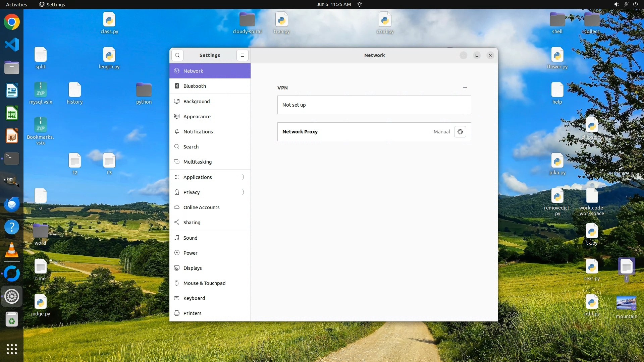This screenshot has height=362, width=644.
Task: Click the plus icon to add VPN
Action: click(x=465, y=88)
